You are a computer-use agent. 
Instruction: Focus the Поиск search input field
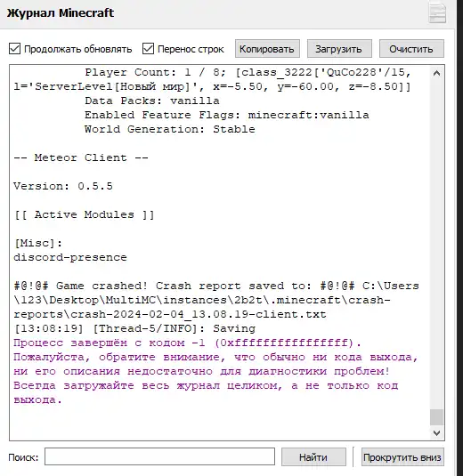coord(159,456)
